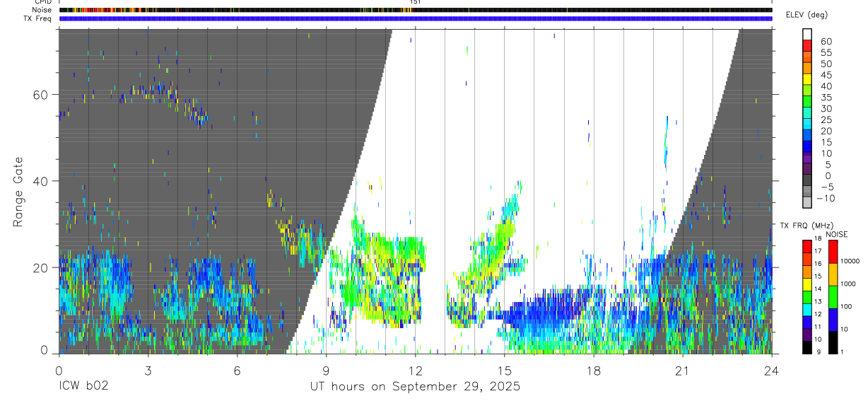This screenshot has height=401, width=868.
Task: Click the '24' tick on the UT hours axis
Action: click(x=772, y=371)
